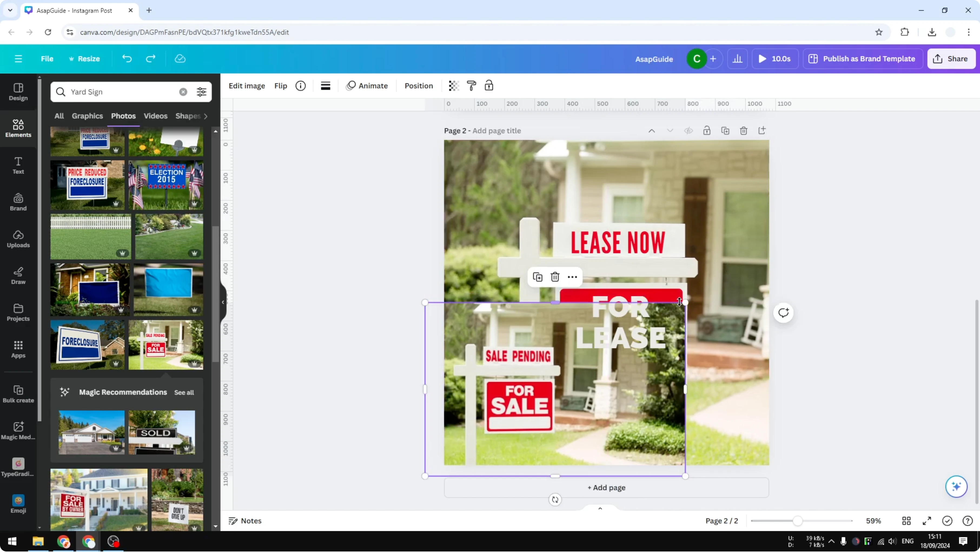This screenshot has width=980, height=552.
Task: Open the Share dialog
Action: click(951, 59)
